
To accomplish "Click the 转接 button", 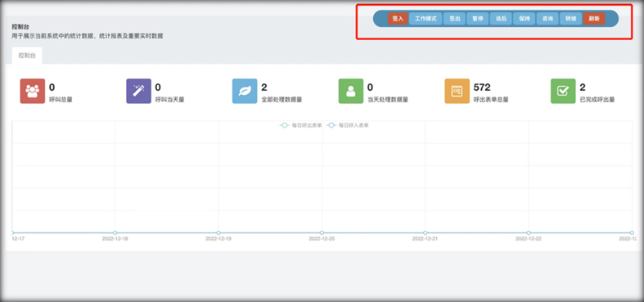I will (571, 19).
